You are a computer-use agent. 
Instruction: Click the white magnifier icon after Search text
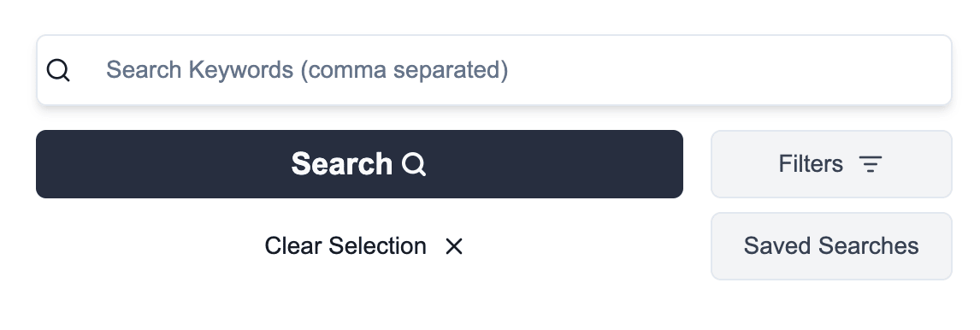(x=414, y=164)
